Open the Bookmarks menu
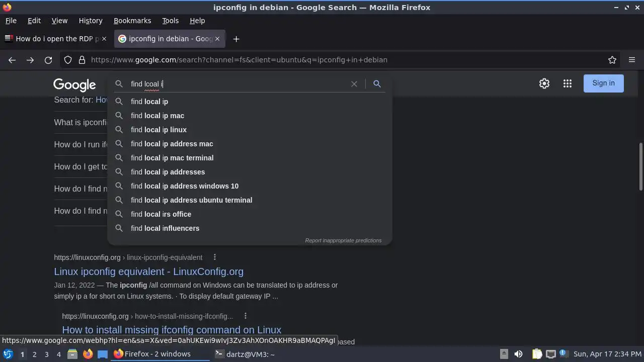Image resolution: width=644 pixels, height=362 pixels. (x=132, y=21)
